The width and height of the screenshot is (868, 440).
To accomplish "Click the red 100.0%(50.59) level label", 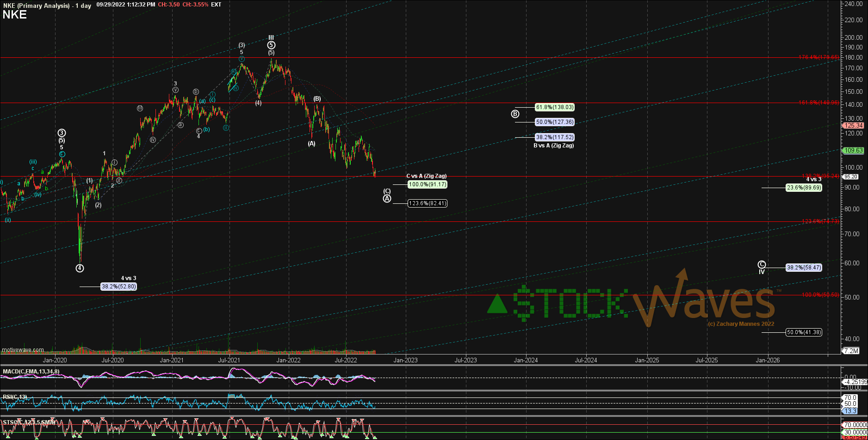I will [x=820, y=294].
